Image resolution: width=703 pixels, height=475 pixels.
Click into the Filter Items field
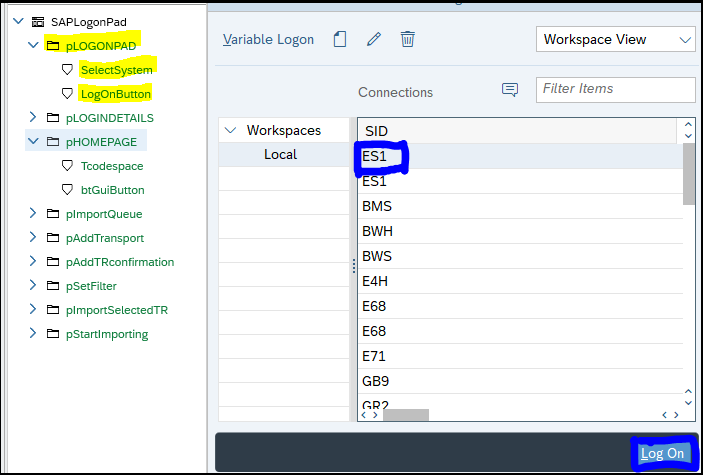pyautogui.click(x=616, y=89)
